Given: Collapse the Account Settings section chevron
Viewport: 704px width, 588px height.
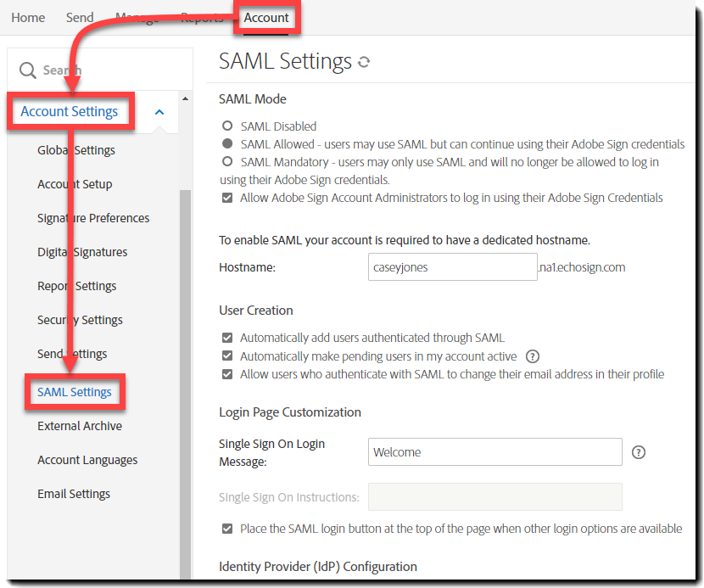Looking at the screenshot, I should click(159, 112).
